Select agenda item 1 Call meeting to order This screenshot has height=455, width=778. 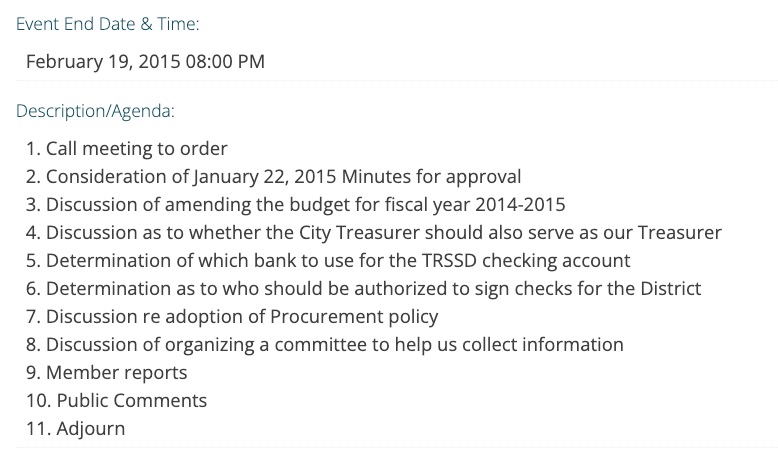tap(127, 148)
